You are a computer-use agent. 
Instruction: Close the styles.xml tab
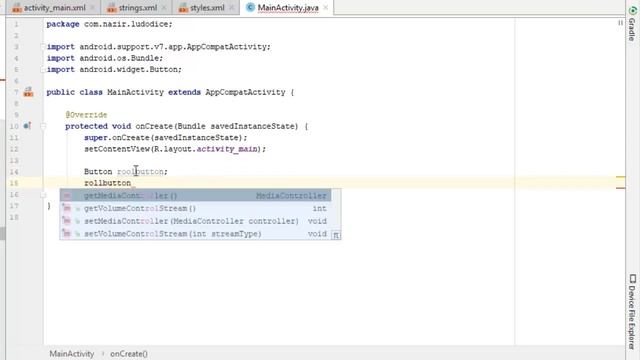(231, 8)
